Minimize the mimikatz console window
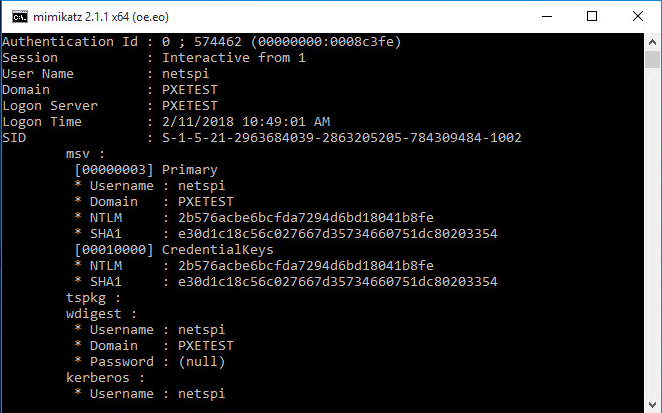 (x=547, y=16)
